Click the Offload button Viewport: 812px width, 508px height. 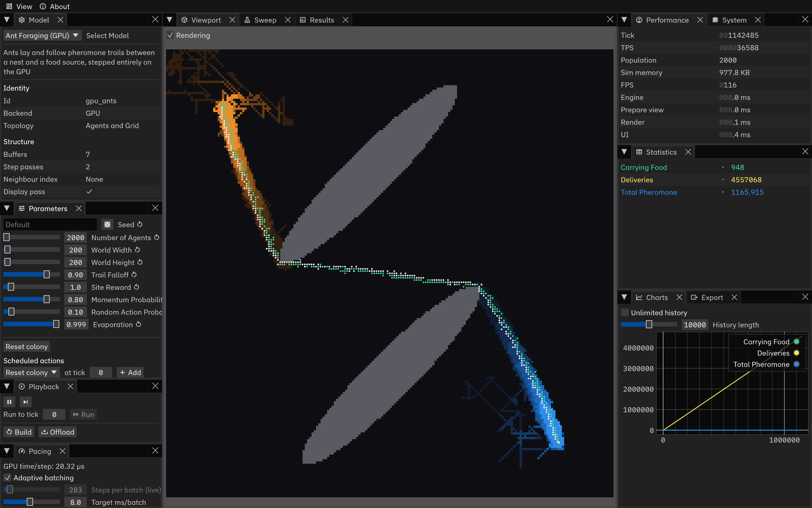click(58, 432)
